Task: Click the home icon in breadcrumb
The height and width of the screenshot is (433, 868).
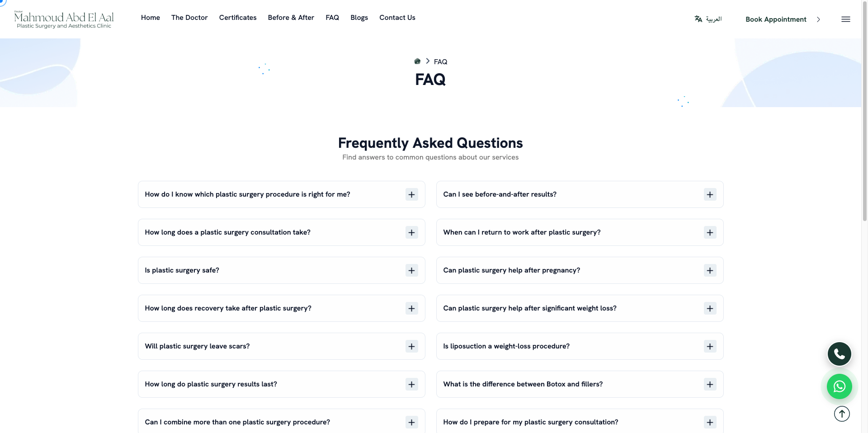Action: click(417, 61)
